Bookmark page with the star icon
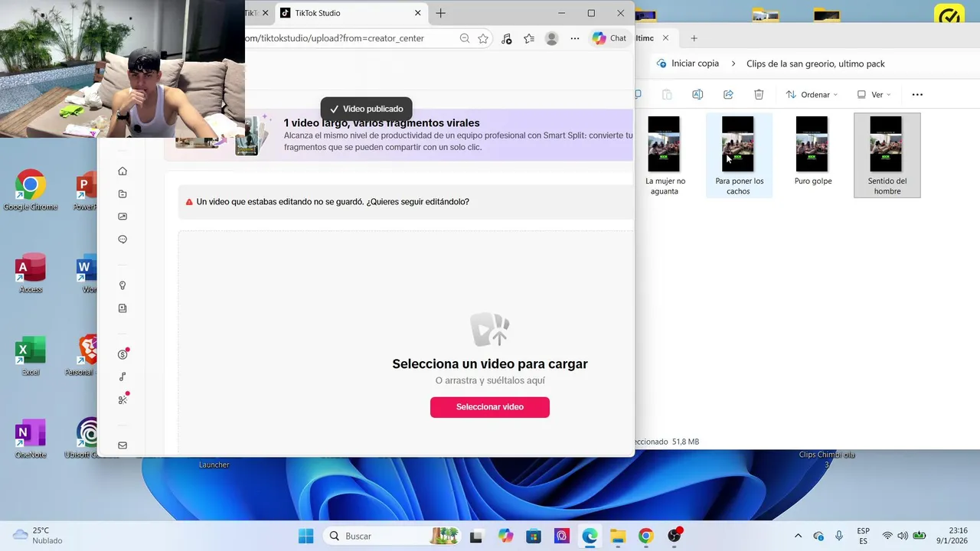 tap(483, 38)
